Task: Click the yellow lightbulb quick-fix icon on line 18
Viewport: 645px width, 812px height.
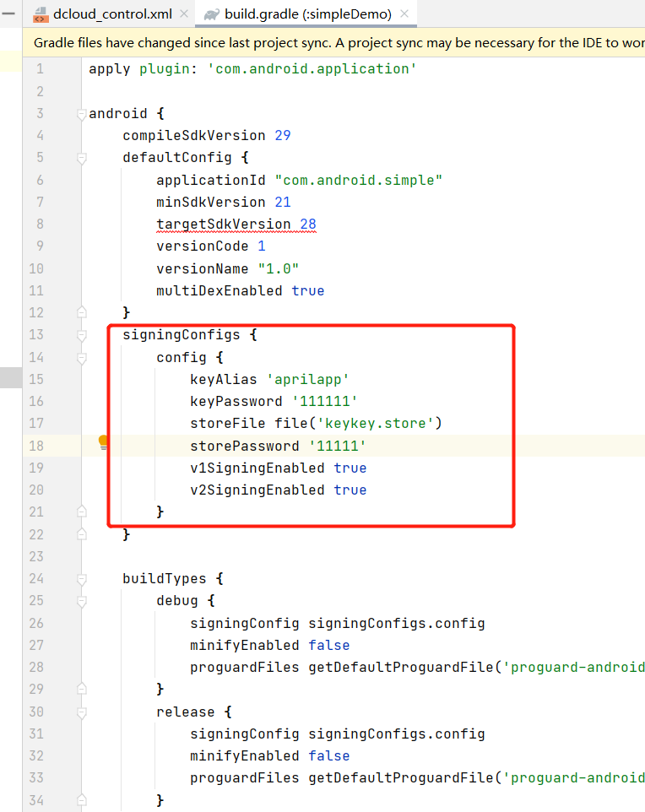Action: click(x=104, y=442)
